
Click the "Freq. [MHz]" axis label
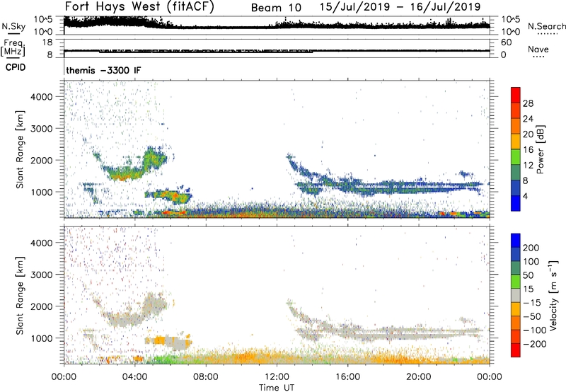(13, 47)
